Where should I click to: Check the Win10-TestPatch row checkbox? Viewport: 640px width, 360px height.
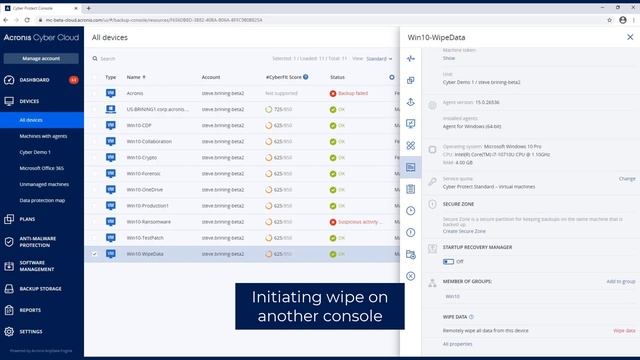coord(95,238)
